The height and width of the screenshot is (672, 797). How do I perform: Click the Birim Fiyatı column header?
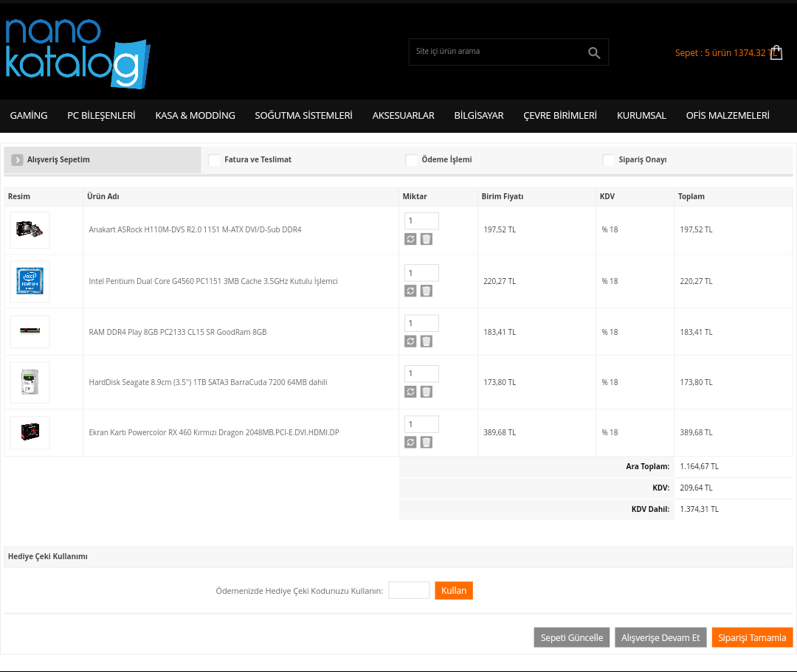[x=503, y=196]
